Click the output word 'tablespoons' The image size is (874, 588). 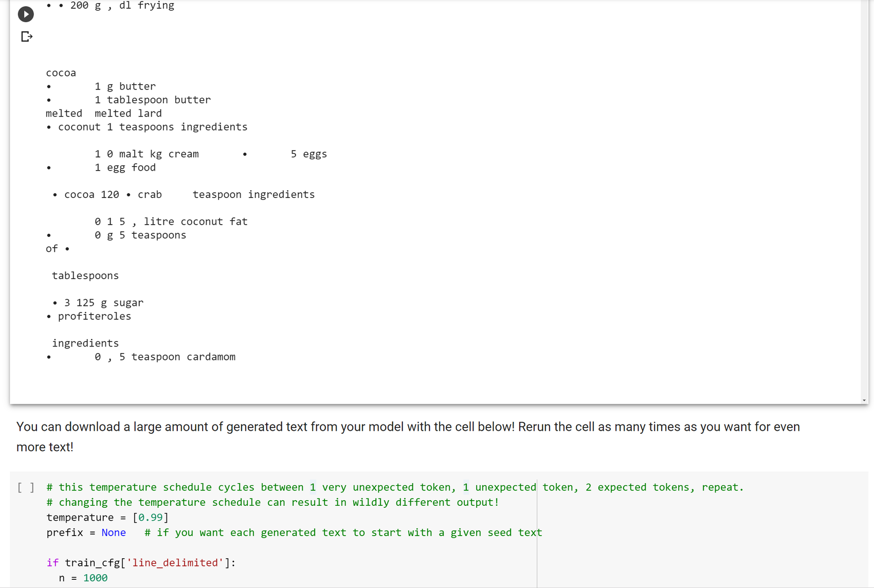pos(85,275)
